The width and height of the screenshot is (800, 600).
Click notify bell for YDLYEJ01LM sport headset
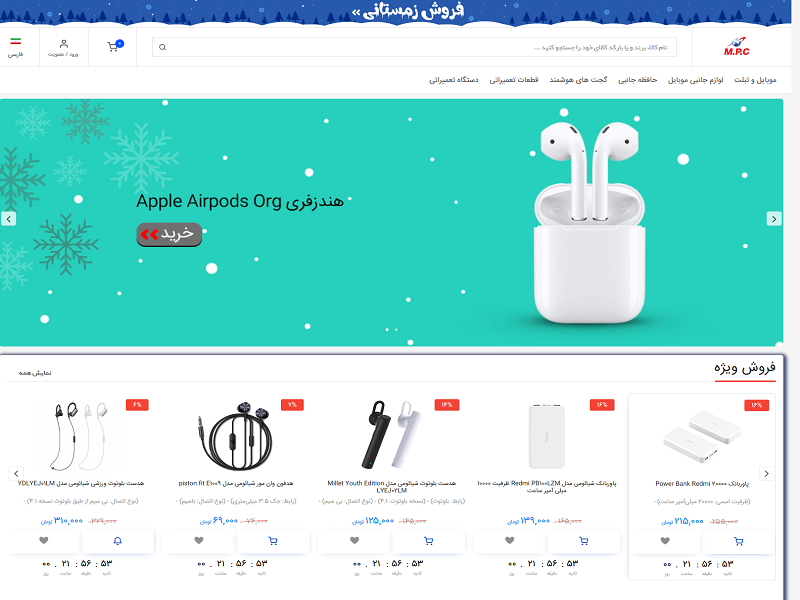117,541
